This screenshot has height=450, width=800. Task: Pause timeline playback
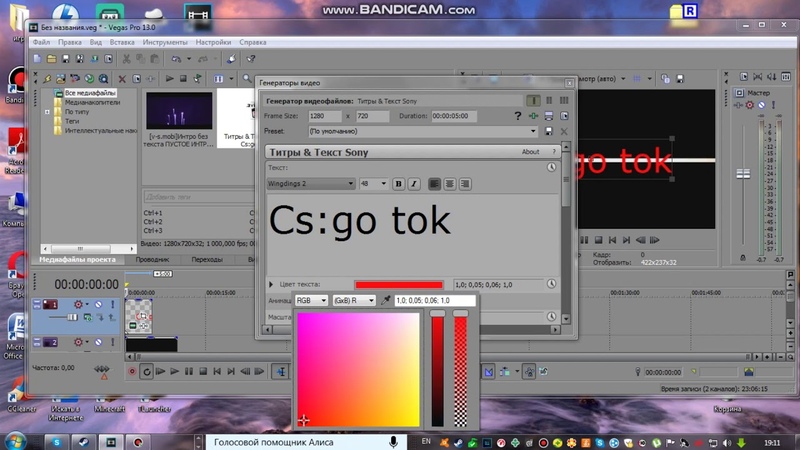[188, 371]
